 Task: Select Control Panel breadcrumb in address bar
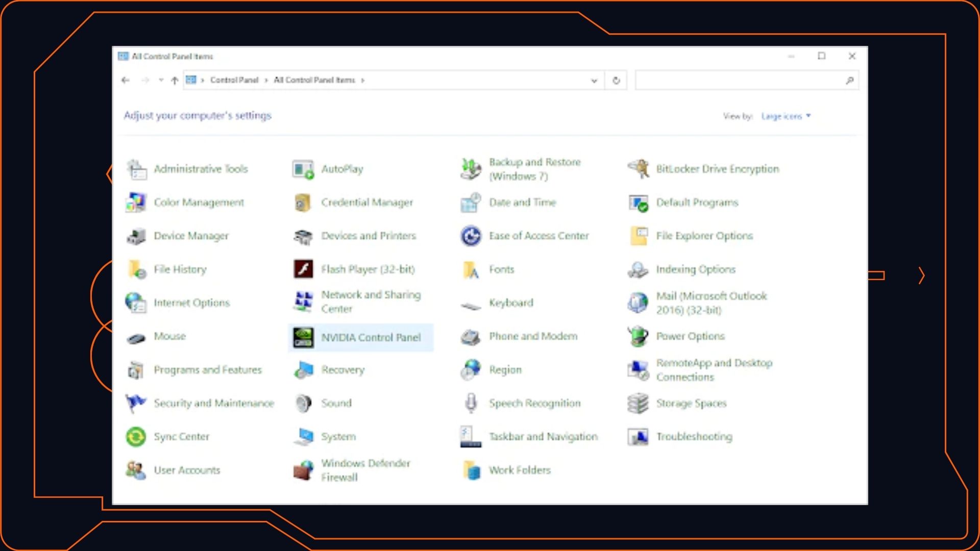coord(234,80)
